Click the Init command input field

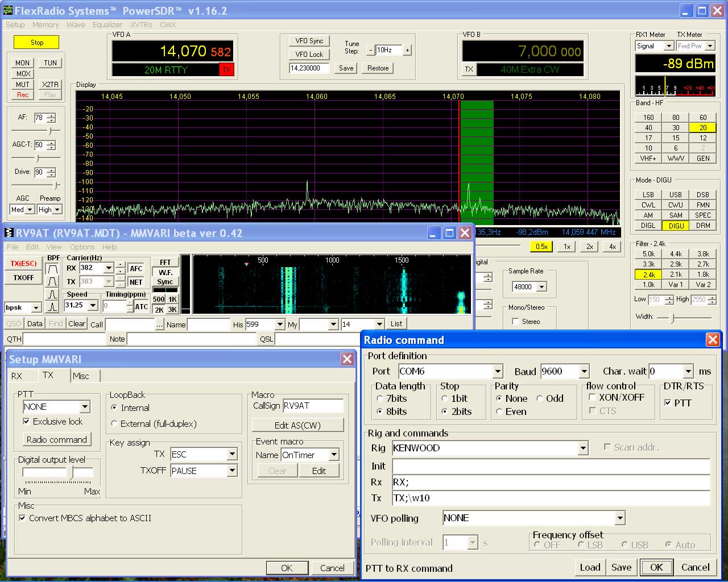click(x=551, y=467)
